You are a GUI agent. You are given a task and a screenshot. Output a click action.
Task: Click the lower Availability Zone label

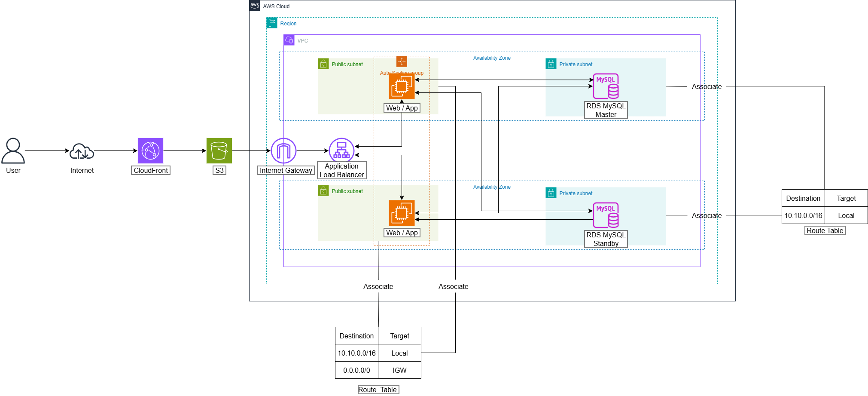coord(492,187)
